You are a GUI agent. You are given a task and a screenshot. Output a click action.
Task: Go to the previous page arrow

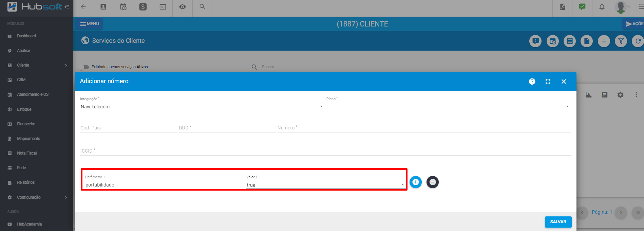pyautogui.click(x=582, y=213)
